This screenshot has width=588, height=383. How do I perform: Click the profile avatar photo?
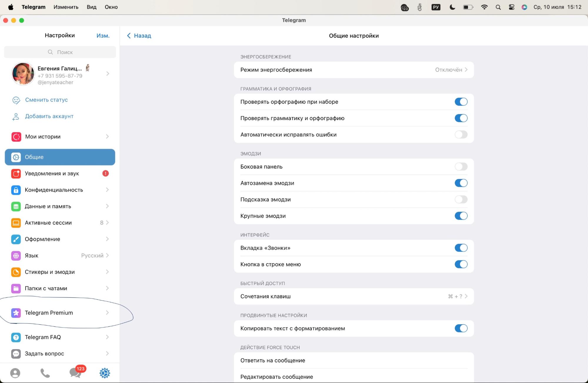(23, 74)
